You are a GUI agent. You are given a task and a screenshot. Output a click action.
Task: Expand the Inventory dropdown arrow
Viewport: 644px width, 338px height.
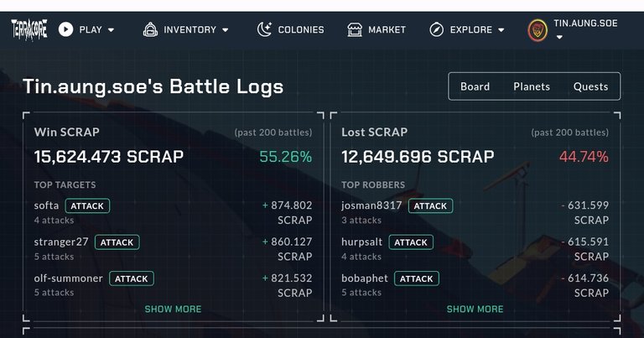225,30
